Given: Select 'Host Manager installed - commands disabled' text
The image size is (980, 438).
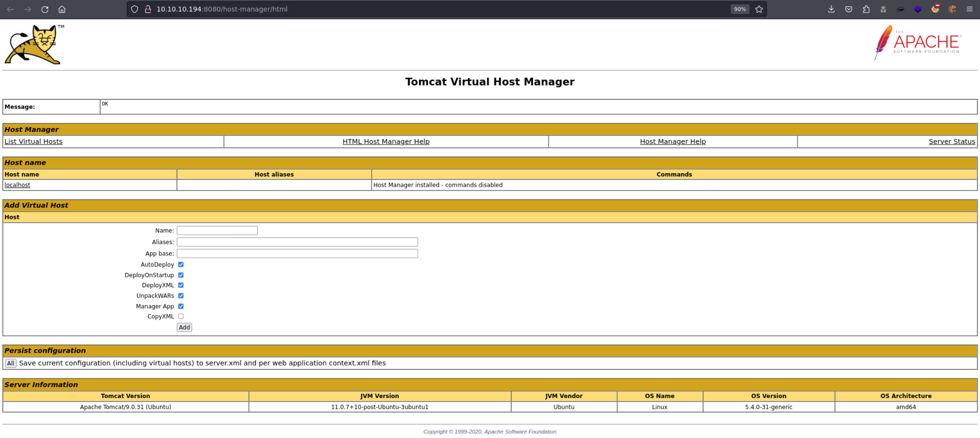Looking at the screenshot, I should (x=438, y=185).
